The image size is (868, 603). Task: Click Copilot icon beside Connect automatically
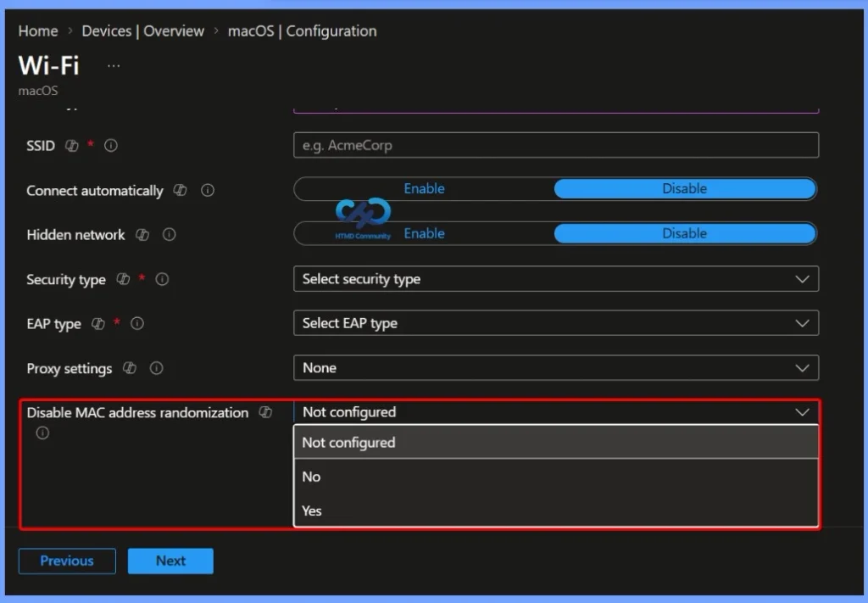[x=180, y=191]
